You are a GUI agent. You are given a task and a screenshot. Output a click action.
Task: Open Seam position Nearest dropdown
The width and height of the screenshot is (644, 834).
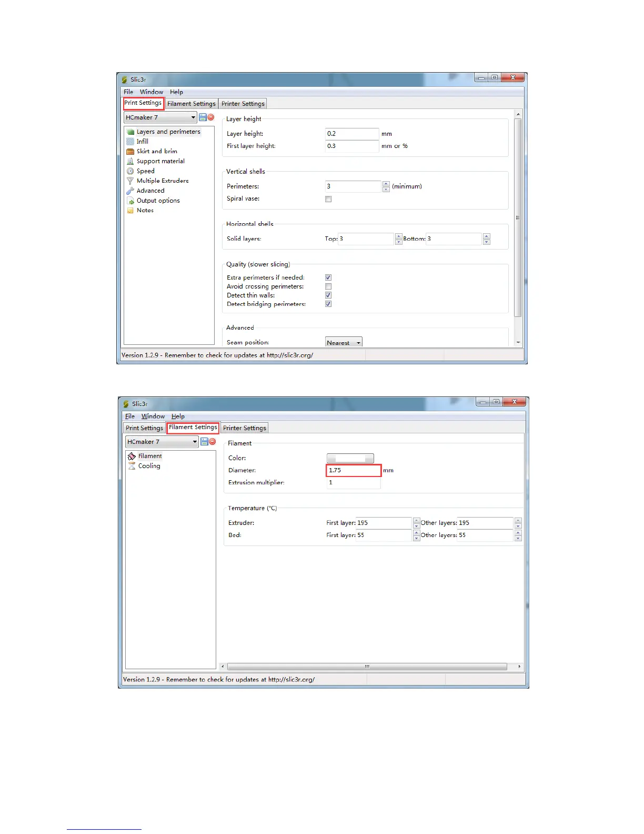click(x=344, y=342)
